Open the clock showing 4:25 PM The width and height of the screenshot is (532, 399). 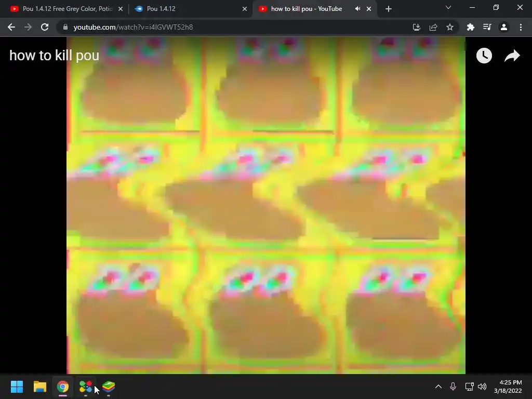(x=508, y=387)
